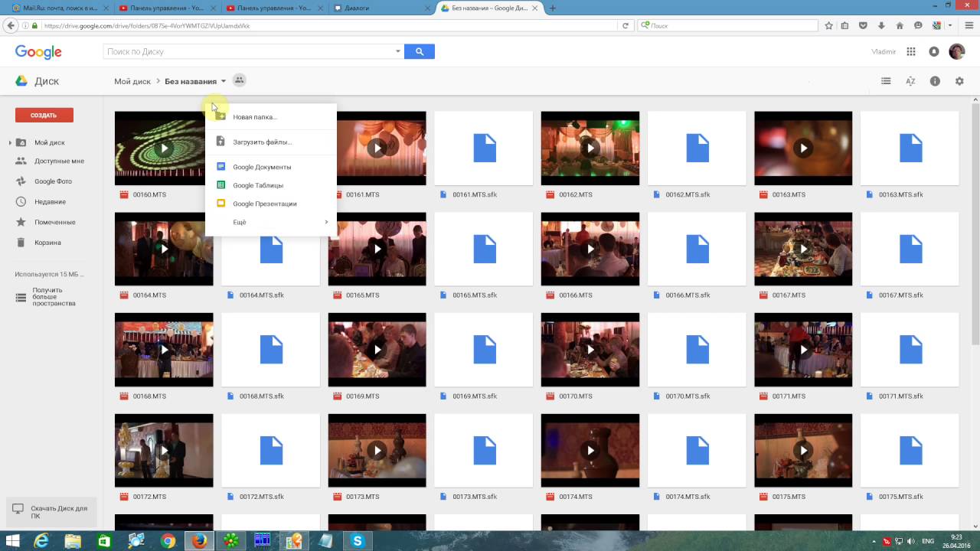This screenshot has height=551, width=980.
Task: Select file name 00167.MTS.sfk
Action: [x=902, y=295]
